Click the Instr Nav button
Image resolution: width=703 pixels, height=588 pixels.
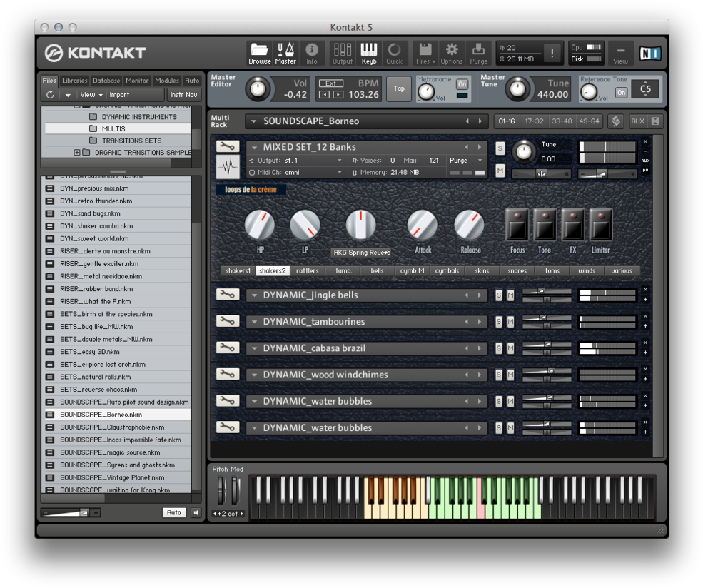click(x=183, y=95)
